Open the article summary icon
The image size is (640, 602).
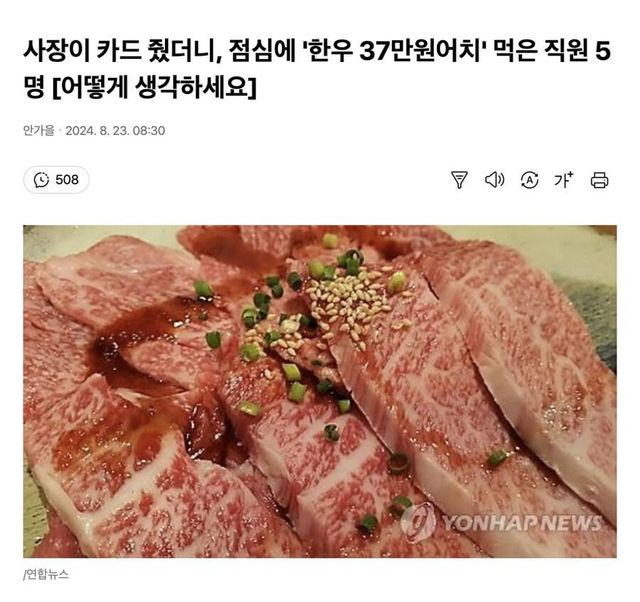(459, 180)
